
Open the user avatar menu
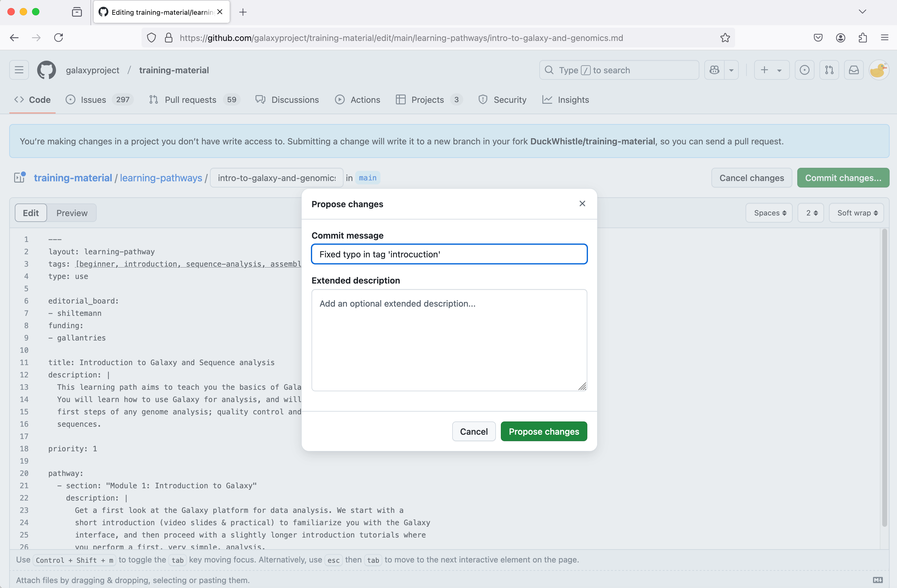(879, 70)
